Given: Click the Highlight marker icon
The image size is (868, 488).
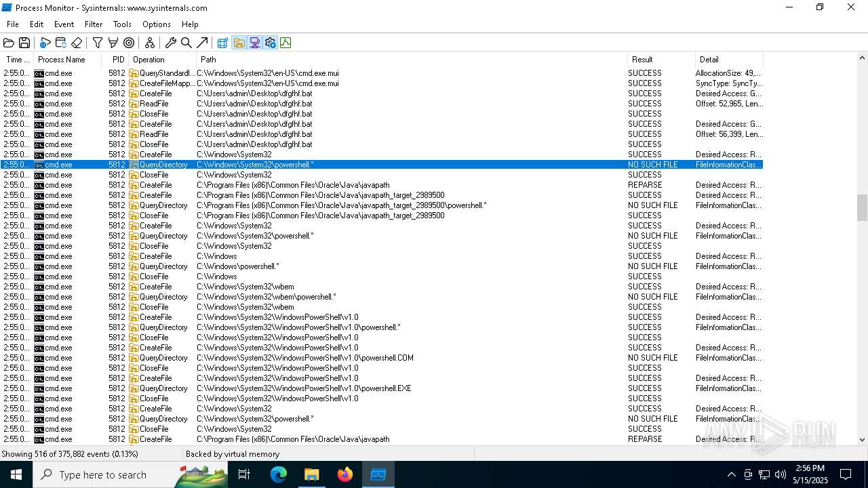Looking at the screenshot, I should (113, 43).
